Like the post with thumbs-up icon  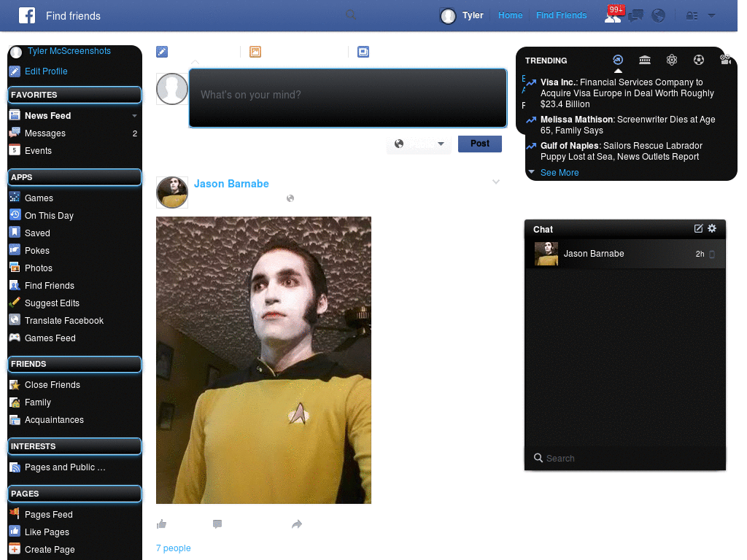161,524
